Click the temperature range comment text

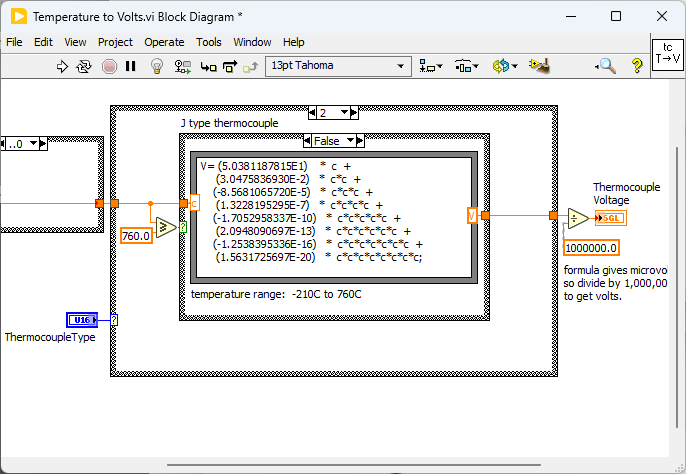pyautogui.click(x=276, y=294)
